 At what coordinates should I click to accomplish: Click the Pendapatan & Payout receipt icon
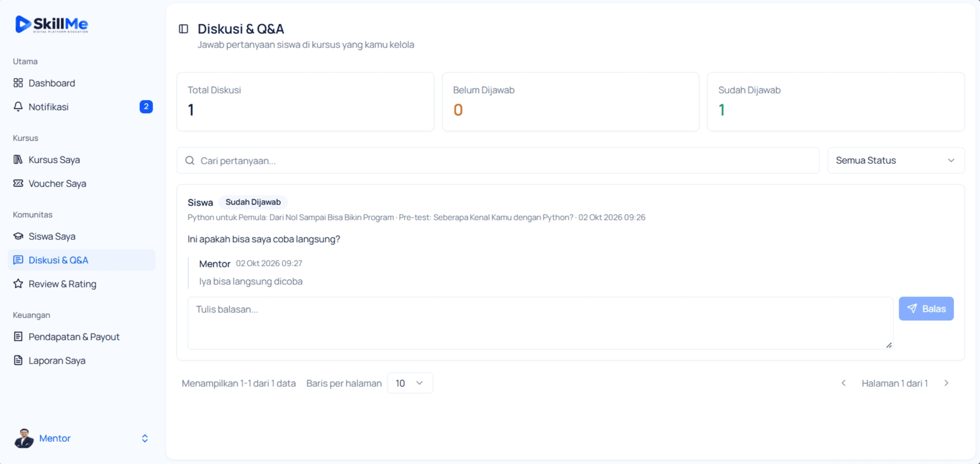pyautogui.click(x=18, y=337)
